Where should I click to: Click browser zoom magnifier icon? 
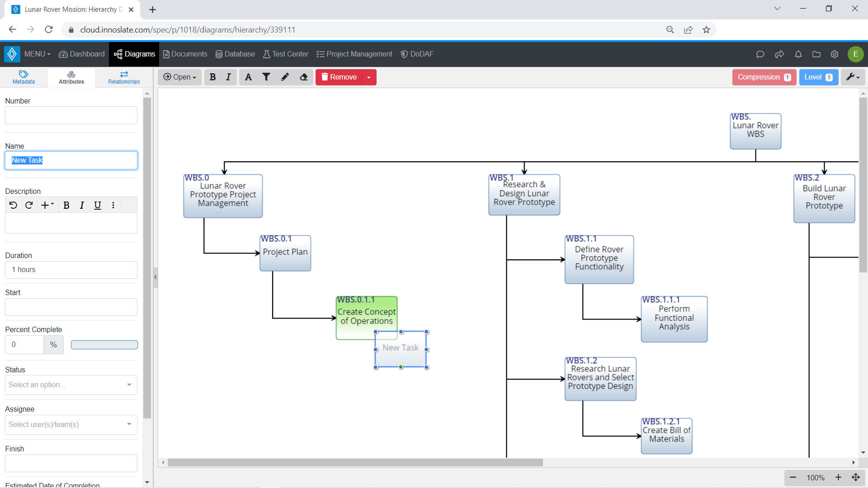(x=670, y=30)
